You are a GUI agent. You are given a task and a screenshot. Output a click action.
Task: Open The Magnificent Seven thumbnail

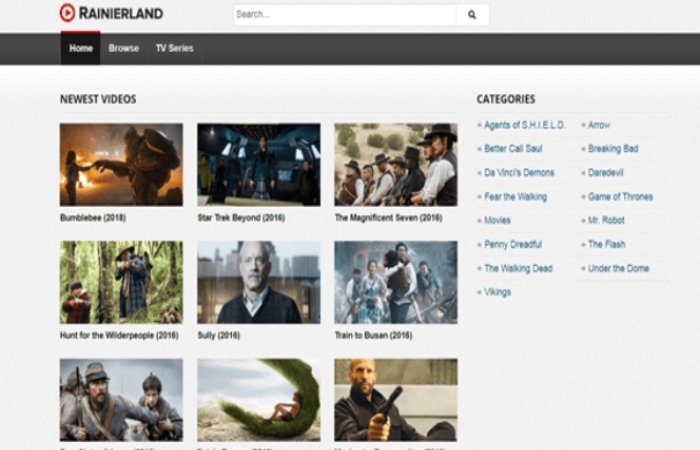(396, 165)
